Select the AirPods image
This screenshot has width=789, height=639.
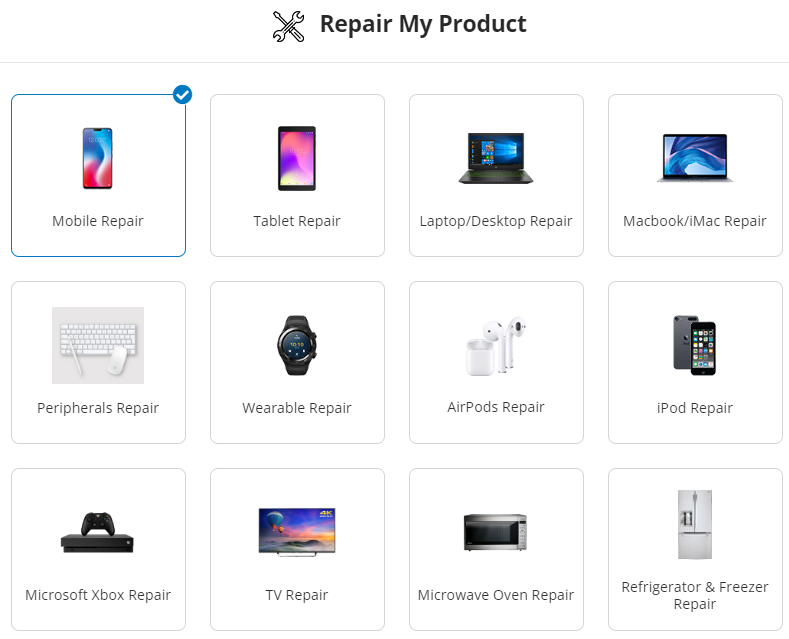[x=496, y=345]
